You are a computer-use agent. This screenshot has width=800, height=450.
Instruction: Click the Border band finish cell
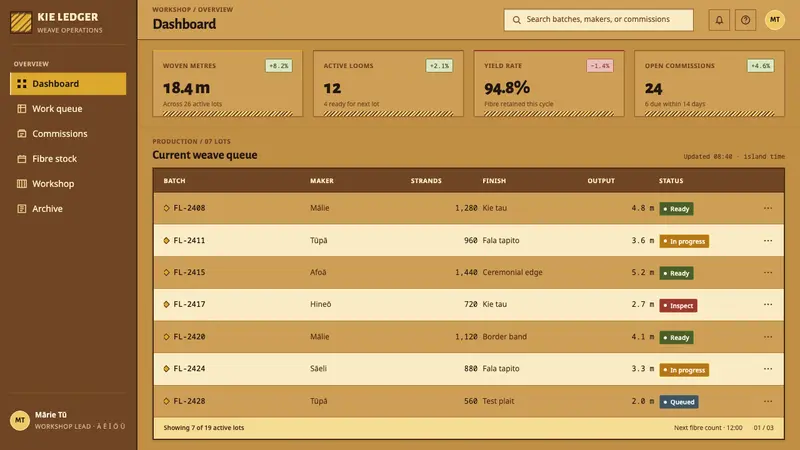pos(505,337)
